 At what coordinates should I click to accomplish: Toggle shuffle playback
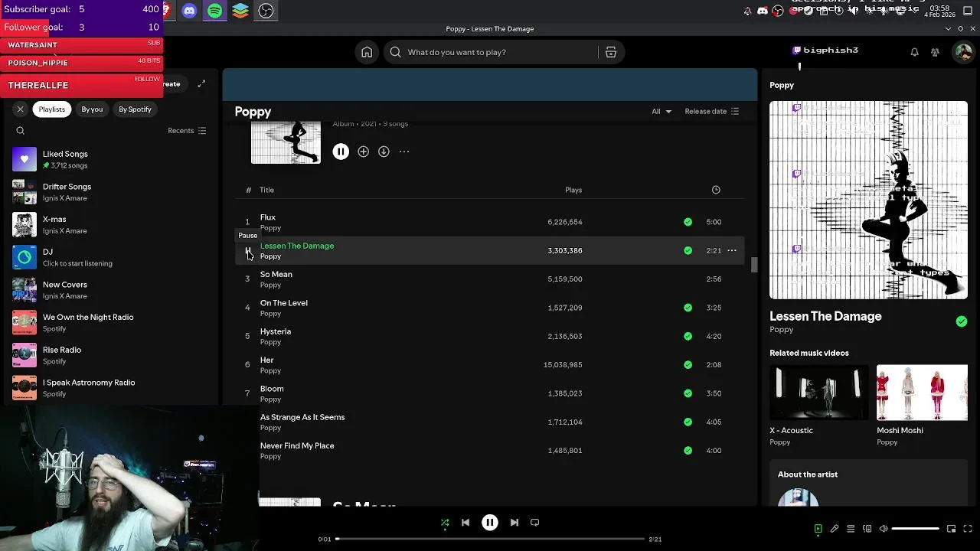[445, 523]
